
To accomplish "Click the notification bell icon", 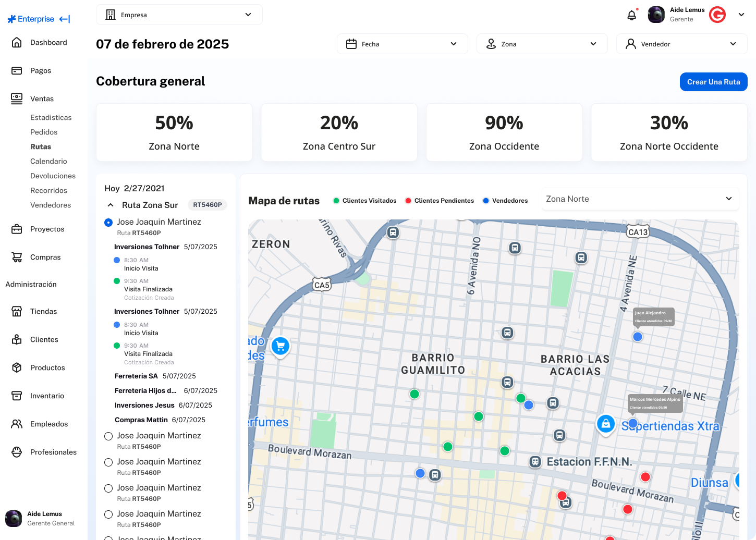I will (x=631, y=15).
